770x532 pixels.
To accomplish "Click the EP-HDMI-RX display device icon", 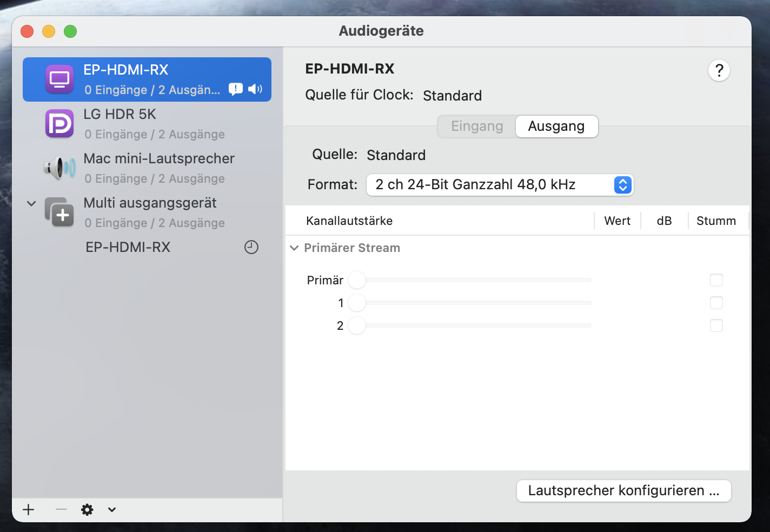I will click(x=59, y=79).
